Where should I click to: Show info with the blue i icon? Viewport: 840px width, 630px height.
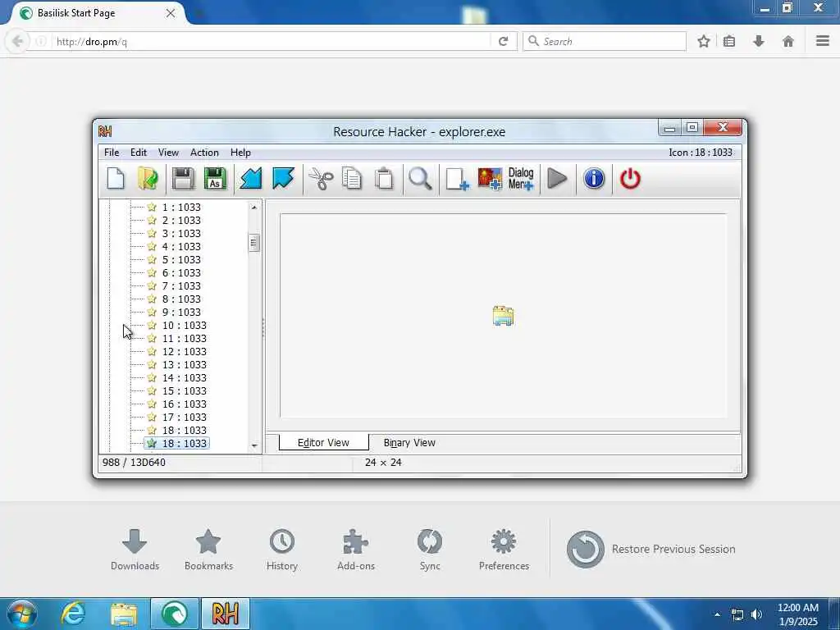tap(594, 179)
